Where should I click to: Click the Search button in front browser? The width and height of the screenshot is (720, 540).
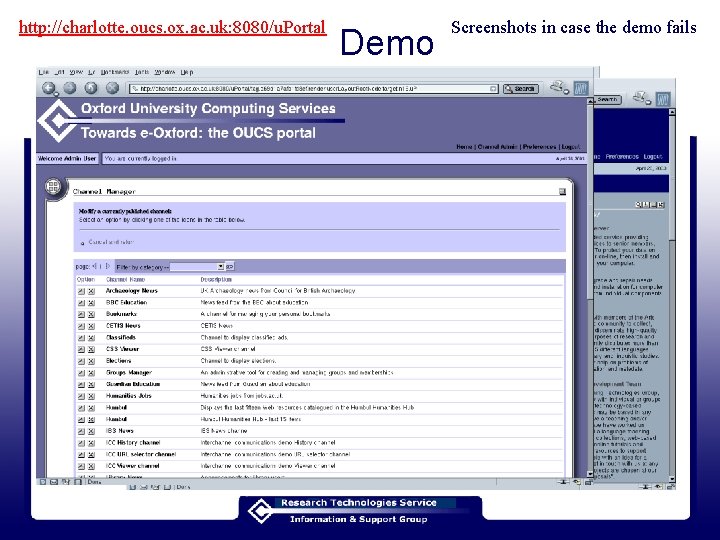[521, 89]
